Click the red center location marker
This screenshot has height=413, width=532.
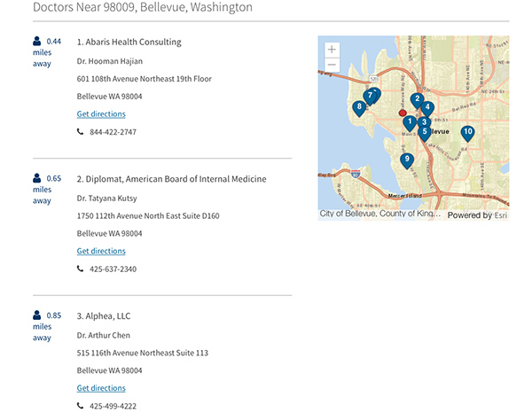[403, 113]
